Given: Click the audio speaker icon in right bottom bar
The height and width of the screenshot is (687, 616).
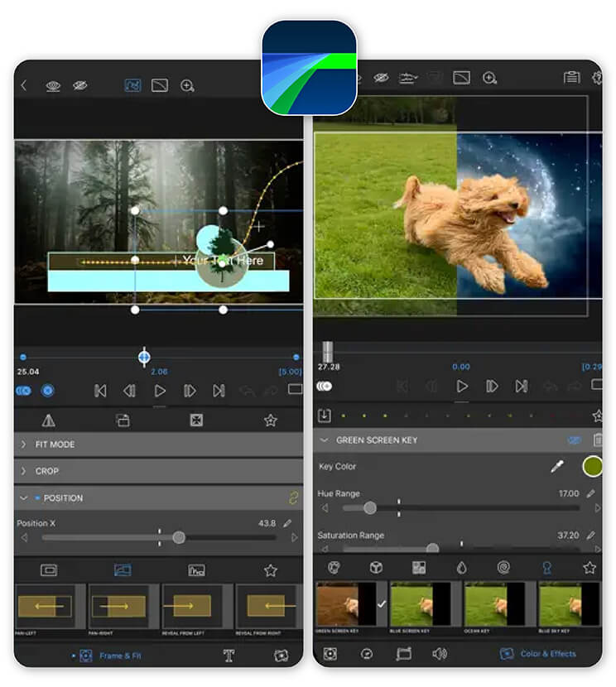Looking at the screenshot, I should 440,654.
